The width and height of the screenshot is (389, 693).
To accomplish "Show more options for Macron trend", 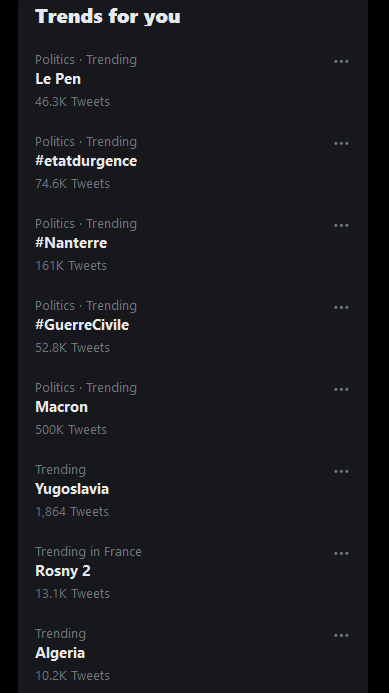I will (341, 389).
